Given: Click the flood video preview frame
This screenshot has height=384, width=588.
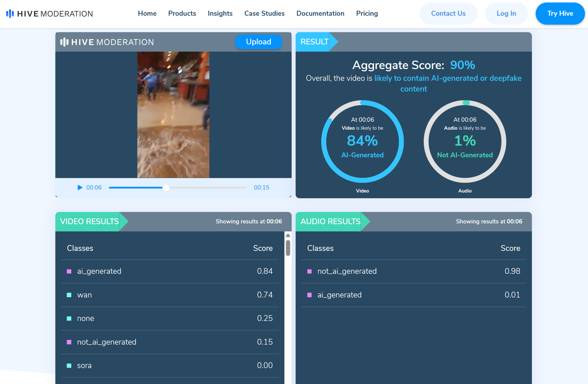Looking at the screenshot, I should (x=173, y=115).
